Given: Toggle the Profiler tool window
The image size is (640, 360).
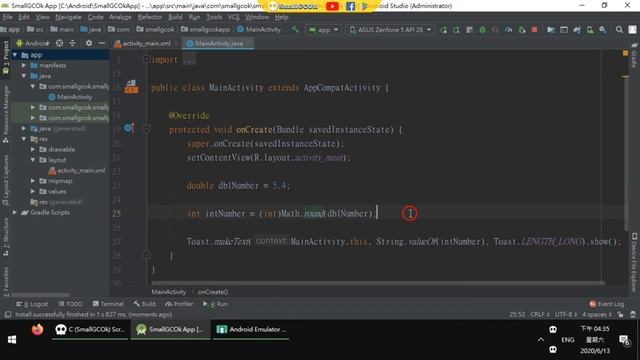Looking at the screenshot, I should click(179, 304).
